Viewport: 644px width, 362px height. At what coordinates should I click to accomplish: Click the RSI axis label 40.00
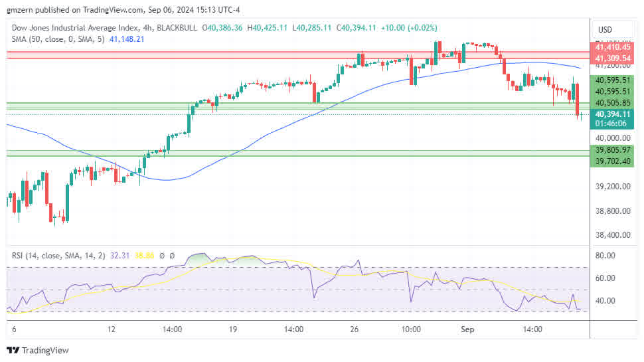point(605,301)
